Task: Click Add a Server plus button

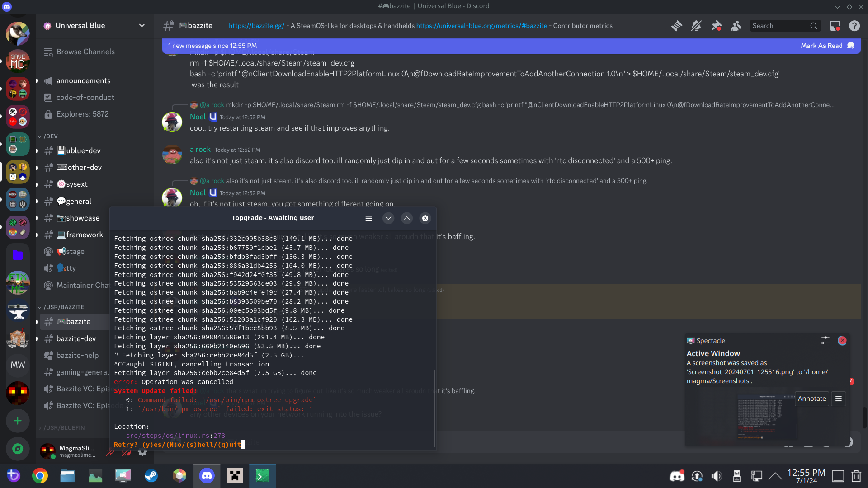Action: pyautogui.click(x=18, y=421)
